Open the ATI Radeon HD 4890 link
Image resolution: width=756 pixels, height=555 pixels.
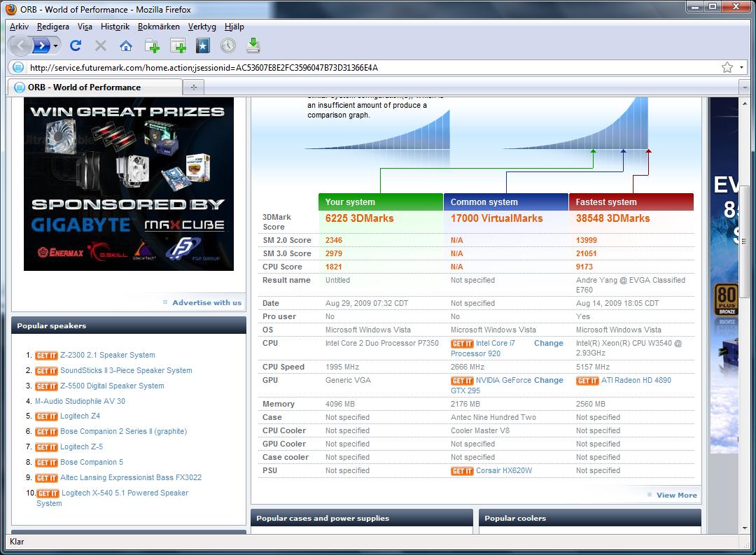636,381
